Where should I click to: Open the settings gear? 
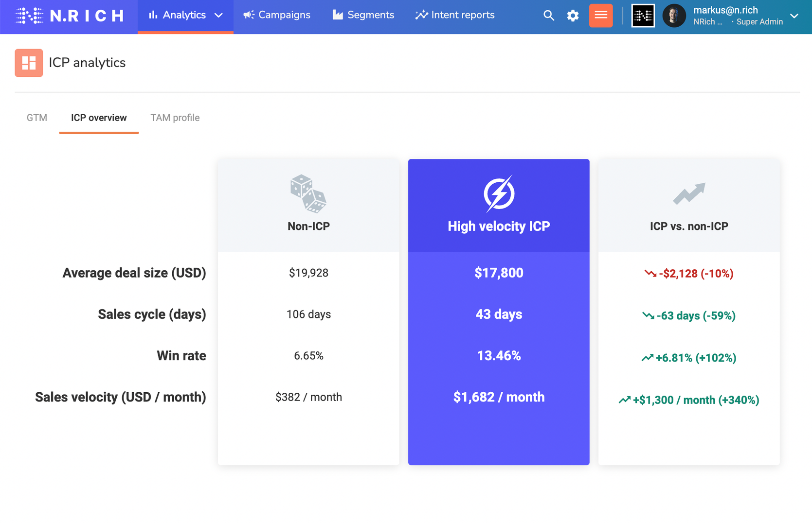pos(573,16)
